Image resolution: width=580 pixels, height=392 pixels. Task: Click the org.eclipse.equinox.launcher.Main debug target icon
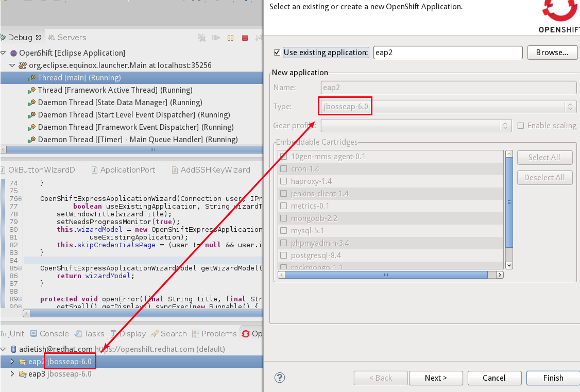23,65
